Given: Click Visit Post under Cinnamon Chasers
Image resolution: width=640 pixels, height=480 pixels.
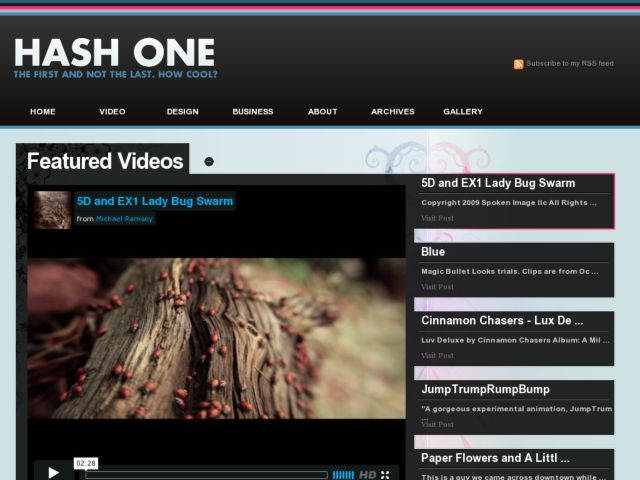Looking at the screenshot, I should pos(437,356).
